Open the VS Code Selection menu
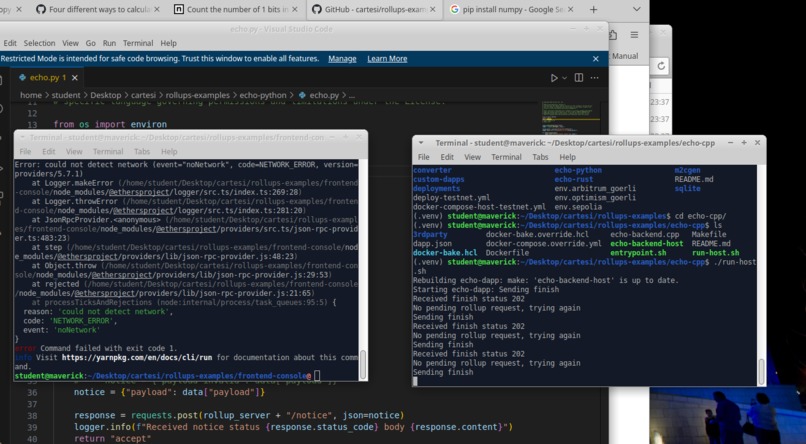806x444 pixels. 39,43
